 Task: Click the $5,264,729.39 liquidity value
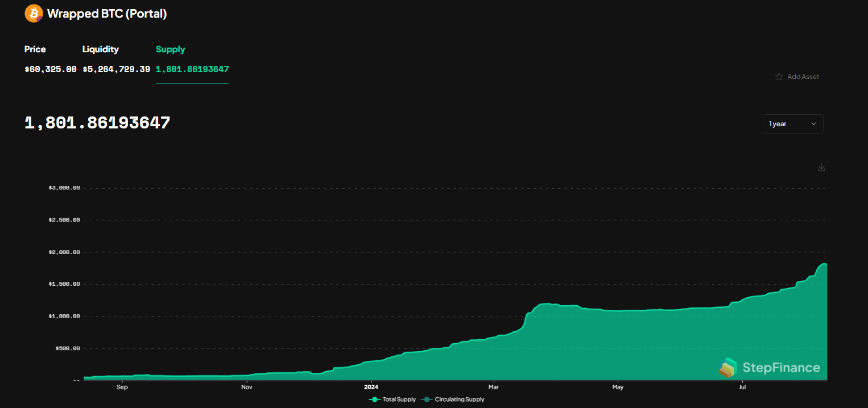coord(116,69)
